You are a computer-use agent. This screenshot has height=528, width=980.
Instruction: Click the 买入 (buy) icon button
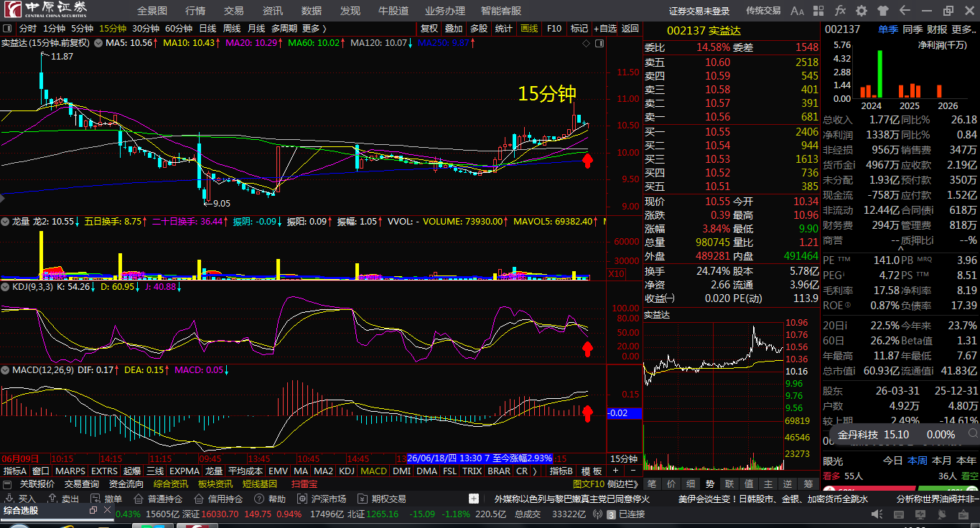(21, 499)
